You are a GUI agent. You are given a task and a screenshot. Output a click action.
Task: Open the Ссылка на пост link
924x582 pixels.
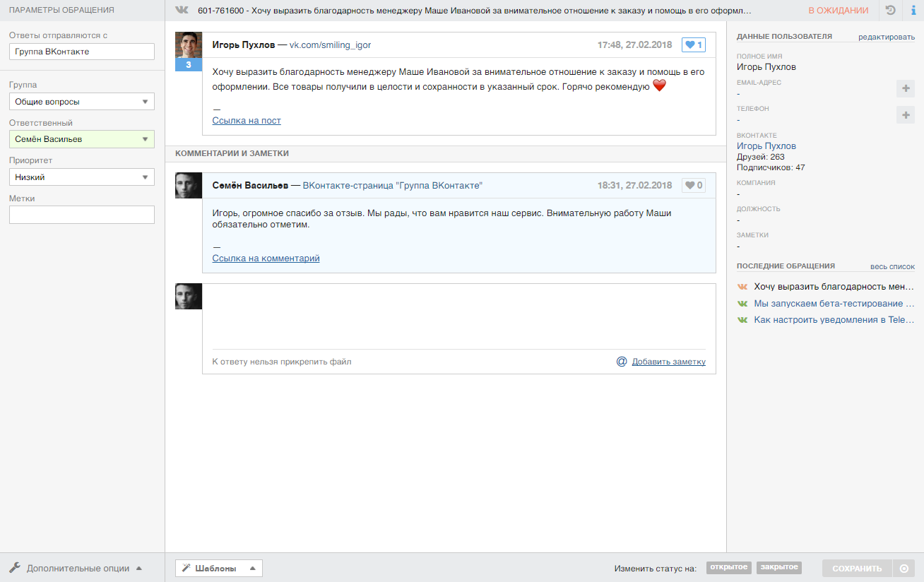(x=247, y=121)
